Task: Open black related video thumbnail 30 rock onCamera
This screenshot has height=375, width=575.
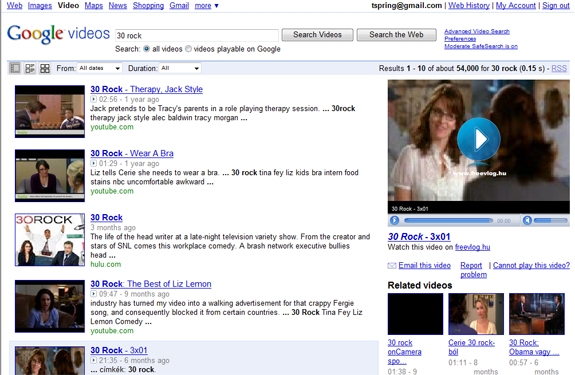Action: click(415, 314)
